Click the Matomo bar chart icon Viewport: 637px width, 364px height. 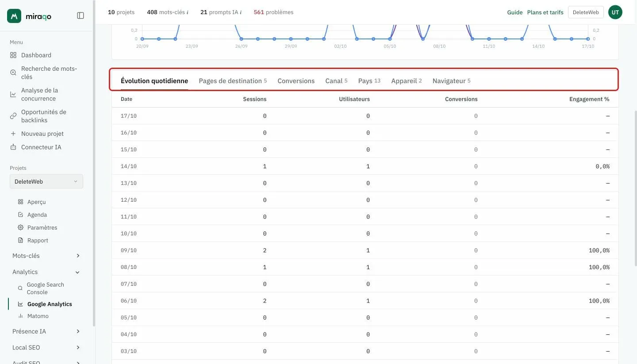tap(20, 316)
